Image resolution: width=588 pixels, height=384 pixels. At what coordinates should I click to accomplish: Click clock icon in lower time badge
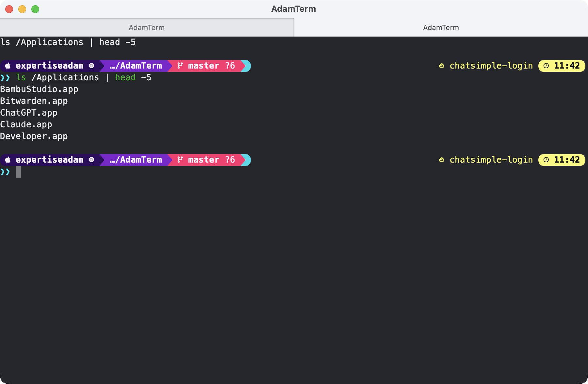click(x=546, y=160)
